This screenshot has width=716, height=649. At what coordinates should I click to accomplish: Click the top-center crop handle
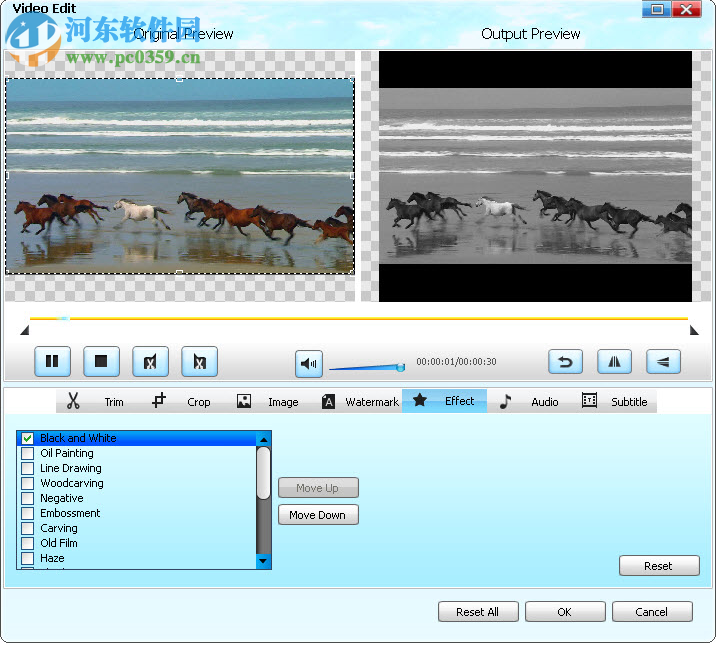coord(179,79)
